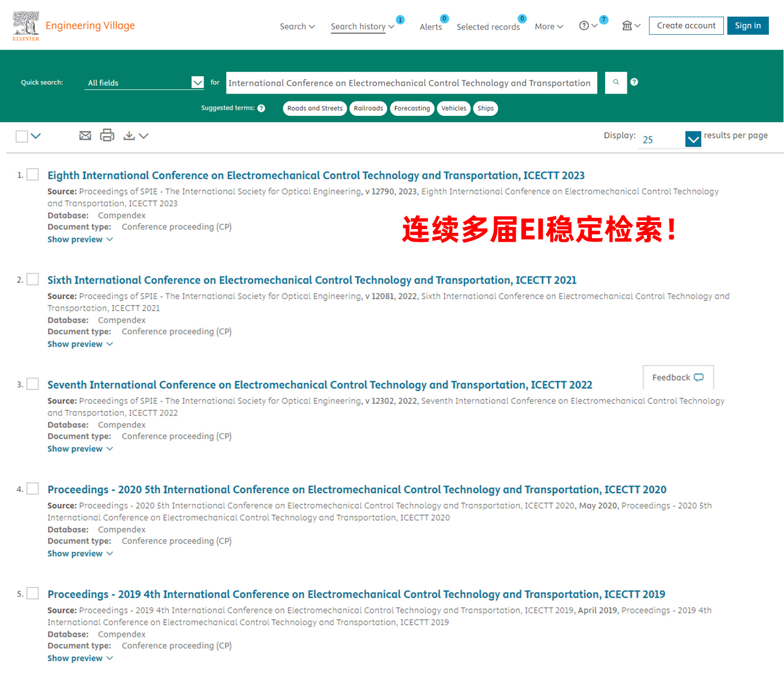Viewport: 784px width, 675px height.
Task: Open the All fields dropdown
Action: click(145, 83)
